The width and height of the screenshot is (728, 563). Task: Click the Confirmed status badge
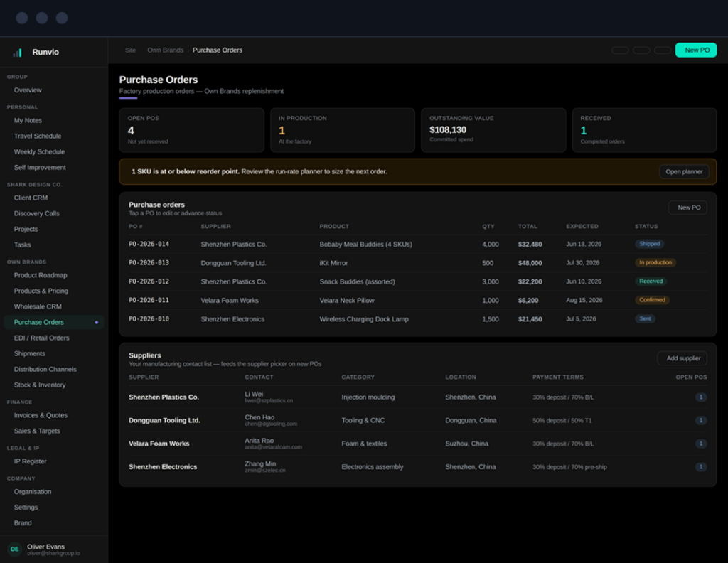652,300
